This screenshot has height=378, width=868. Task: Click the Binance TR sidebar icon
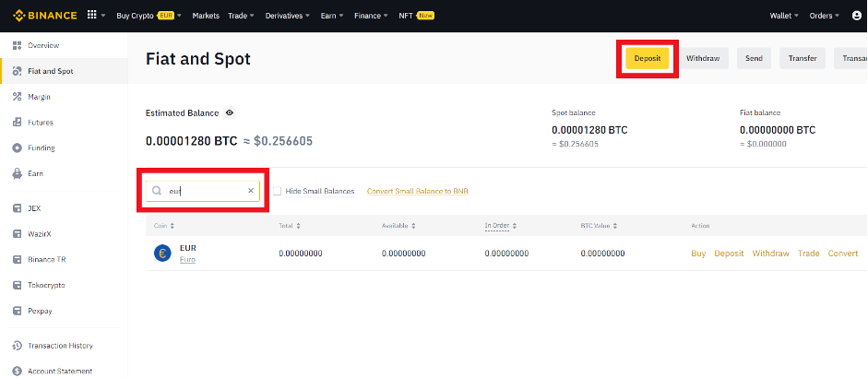(x=17, y=260)
